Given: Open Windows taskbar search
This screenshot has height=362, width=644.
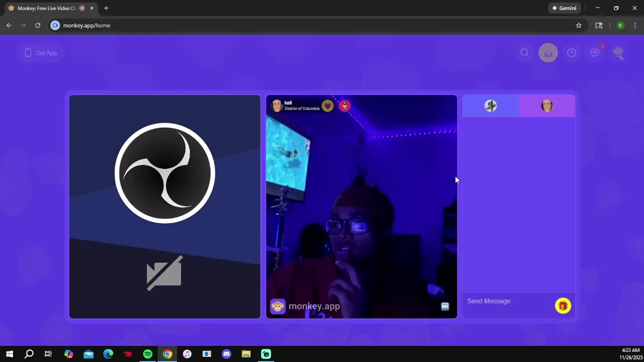Looking at the screenshot, I should (x=29, y=354).
